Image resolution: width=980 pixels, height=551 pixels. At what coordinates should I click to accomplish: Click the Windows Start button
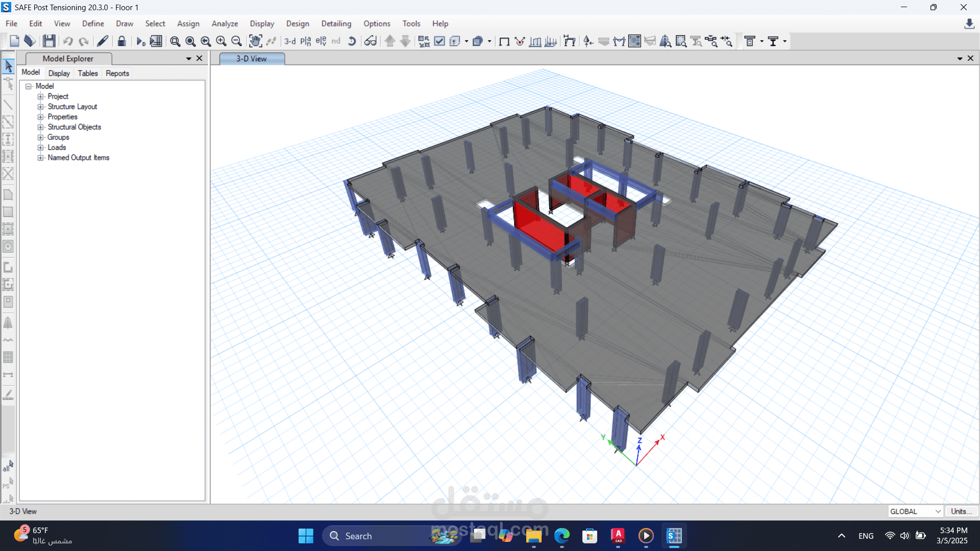pos(306,536)
